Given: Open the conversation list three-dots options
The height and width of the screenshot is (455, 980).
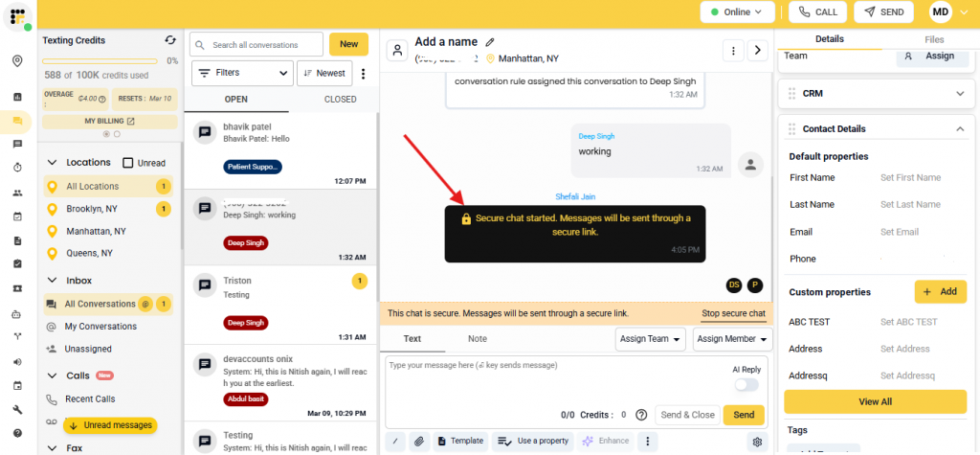Looking at the screenshot, I should tap(363, 73).
